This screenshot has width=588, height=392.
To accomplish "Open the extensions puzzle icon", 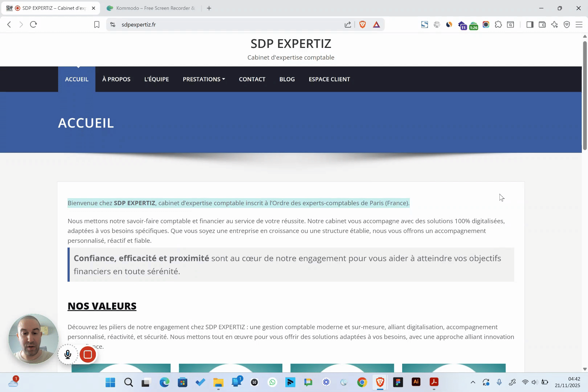I will (498, 24).
